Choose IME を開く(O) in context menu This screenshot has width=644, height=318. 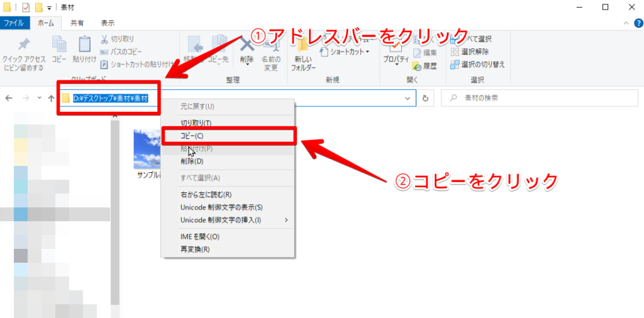point(228,237)
